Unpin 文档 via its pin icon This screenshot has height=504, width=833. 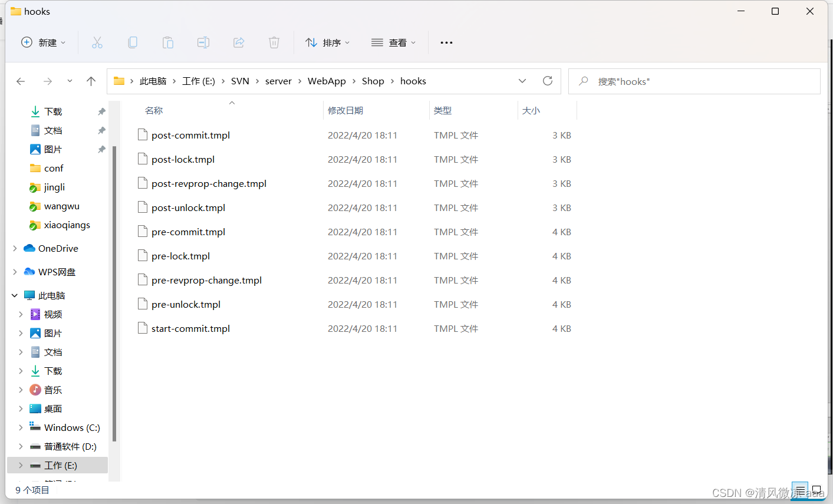[101, 130]
